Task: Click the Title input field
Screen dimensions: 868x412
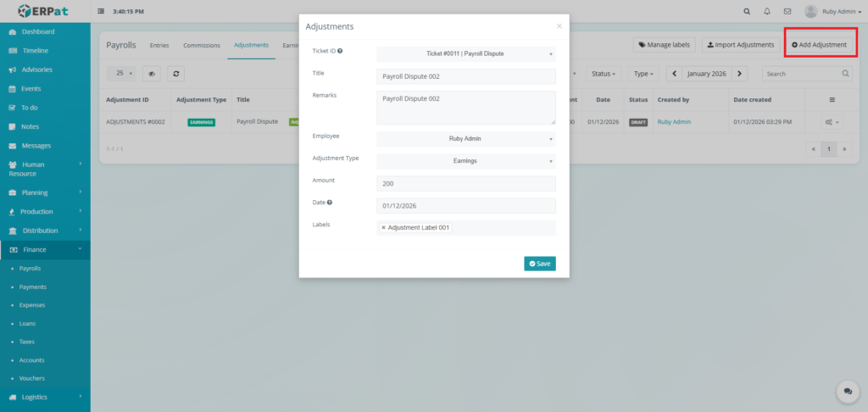Action: pos(466,76)
